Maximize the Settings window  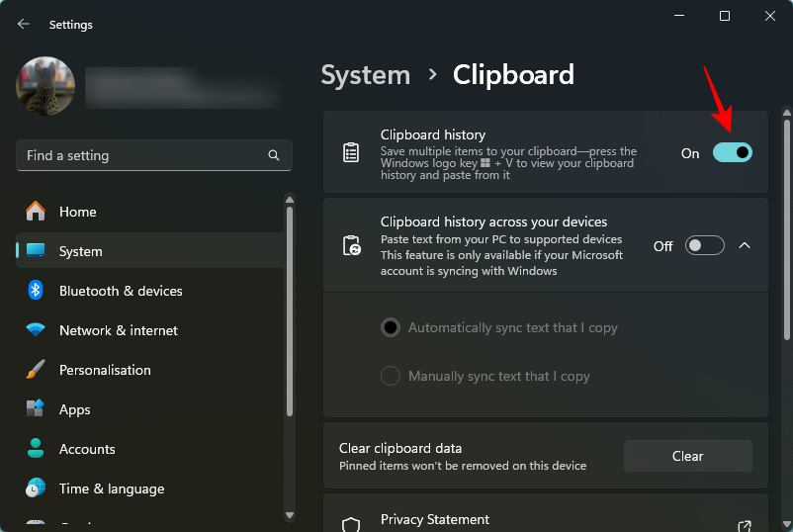point(724,16)
